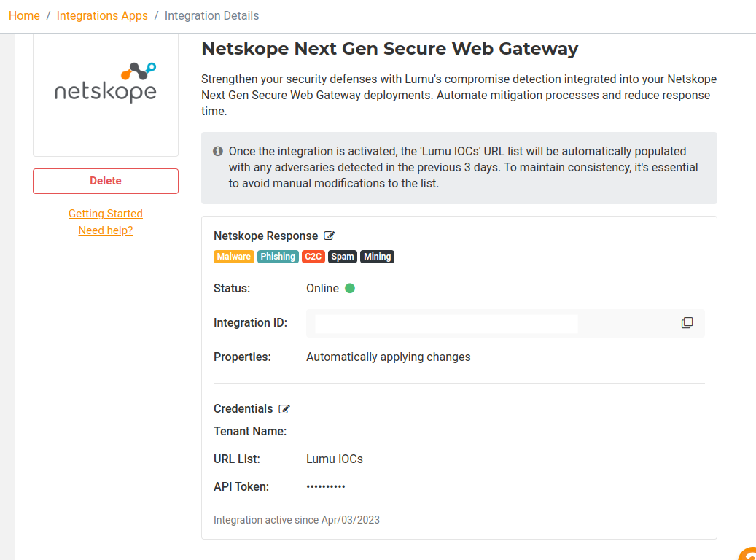Click the masked API Token value
The height and width of the screenshot is (560, 756).
(326, 486)
